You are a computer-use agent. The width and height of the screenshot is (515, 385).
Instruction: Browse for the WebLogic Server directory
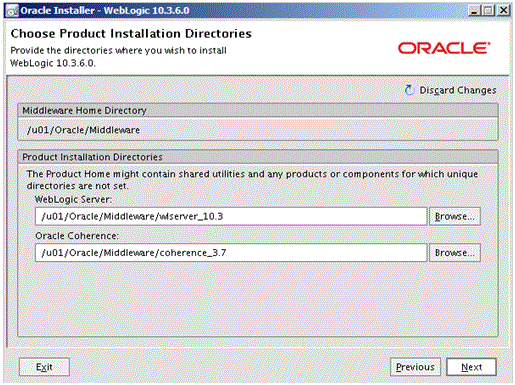(455, 216)
